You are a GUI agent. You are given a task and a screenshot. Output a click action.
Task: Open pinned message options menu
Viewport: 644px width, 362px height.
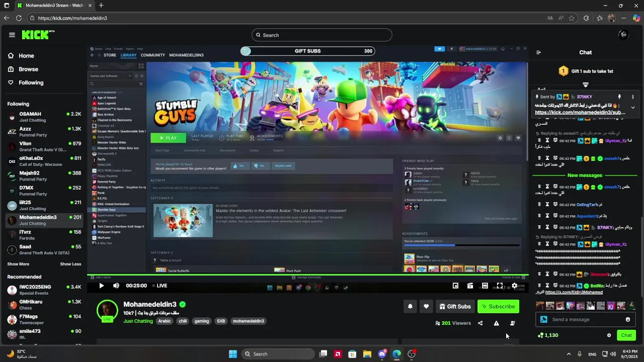coord(633,97)
